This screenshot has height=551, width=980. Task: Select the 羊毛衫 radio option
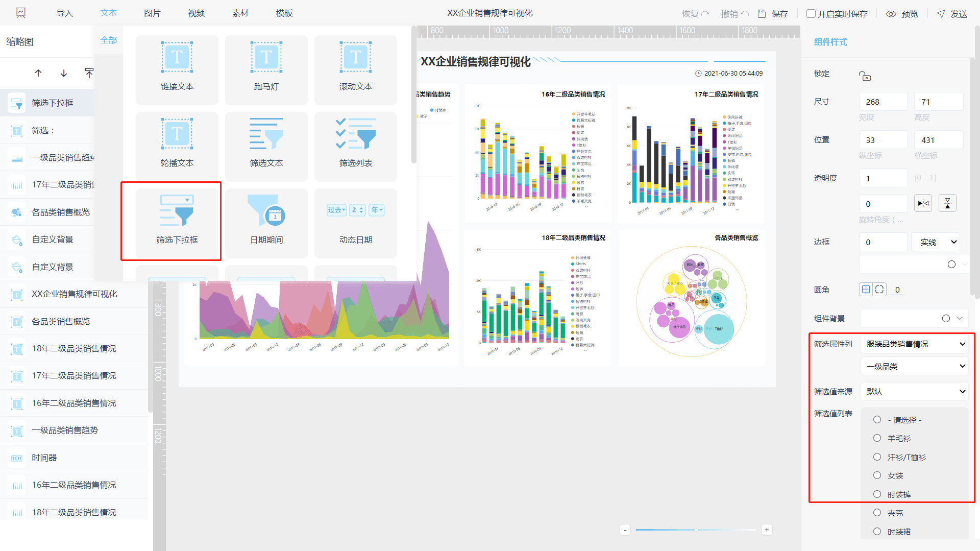[x=877, y=438]
